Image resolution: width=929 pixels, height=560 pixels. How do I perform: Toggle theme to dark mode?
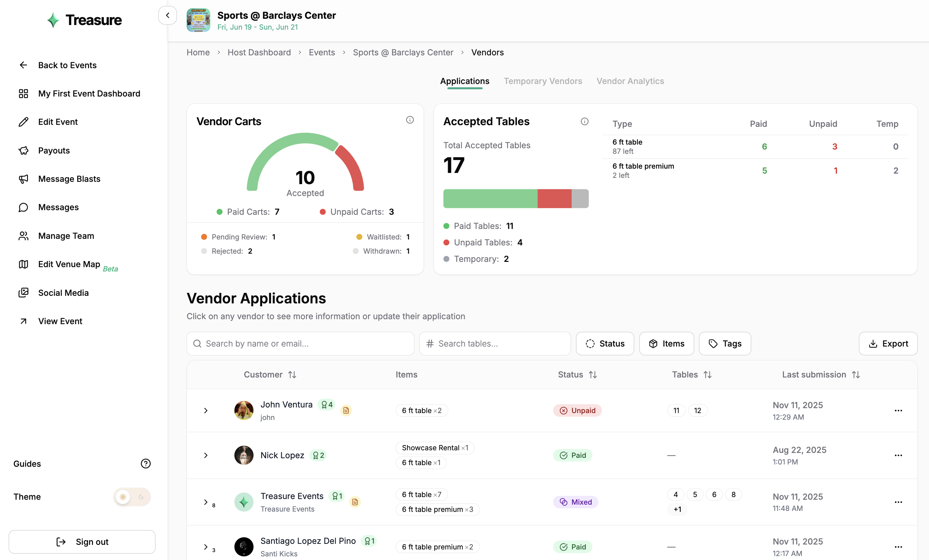pyautogui.click(x=141, y=497)
